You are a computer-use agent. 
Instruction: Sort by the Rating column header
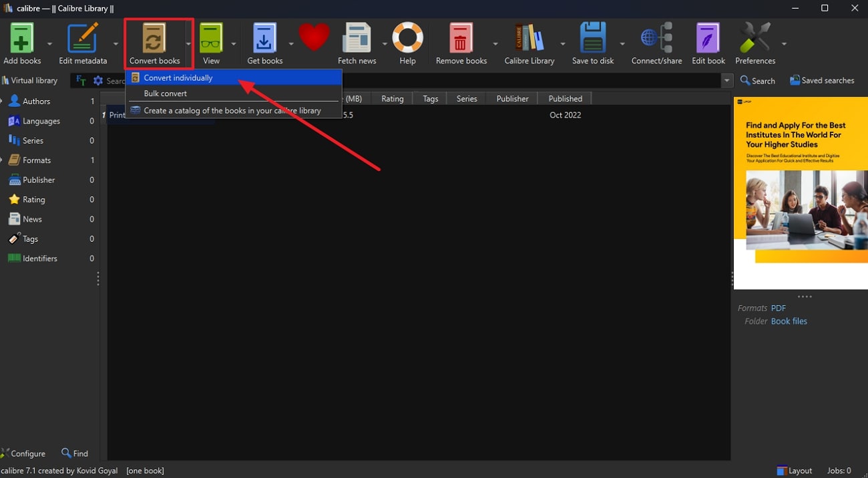point(392,99)
